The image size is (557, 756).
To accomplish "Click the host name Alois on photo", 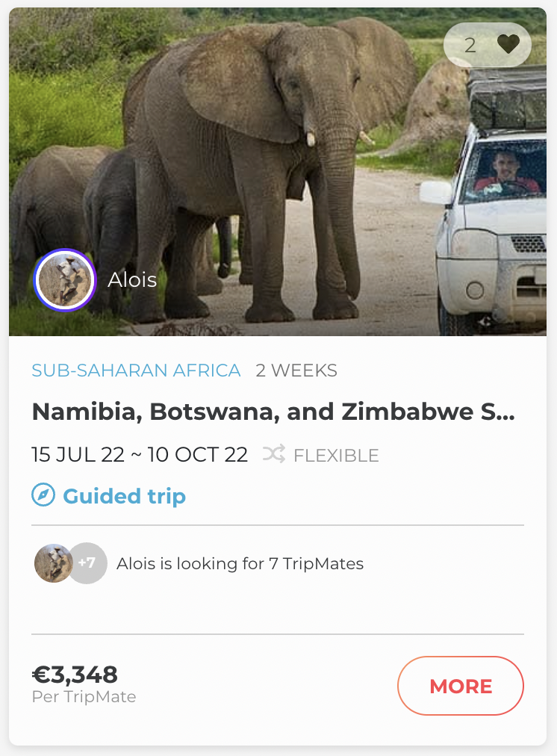I will (132, 280).
